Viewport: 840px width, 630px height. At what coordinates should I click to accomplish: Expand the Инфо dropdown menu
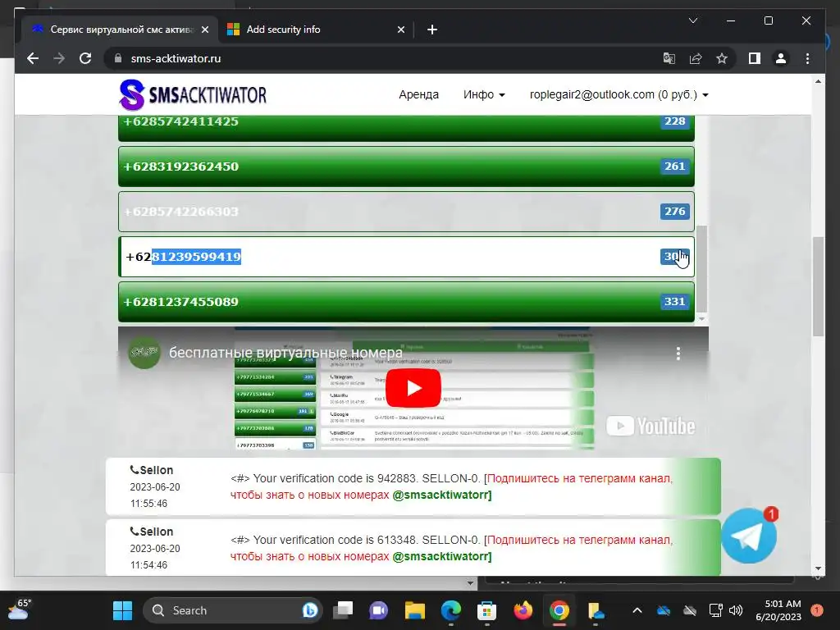(484, 94)
